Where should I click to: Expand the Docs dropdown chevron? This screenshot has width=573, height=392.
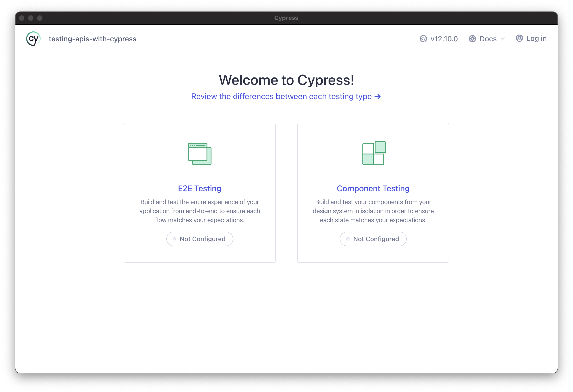[503, 39]
